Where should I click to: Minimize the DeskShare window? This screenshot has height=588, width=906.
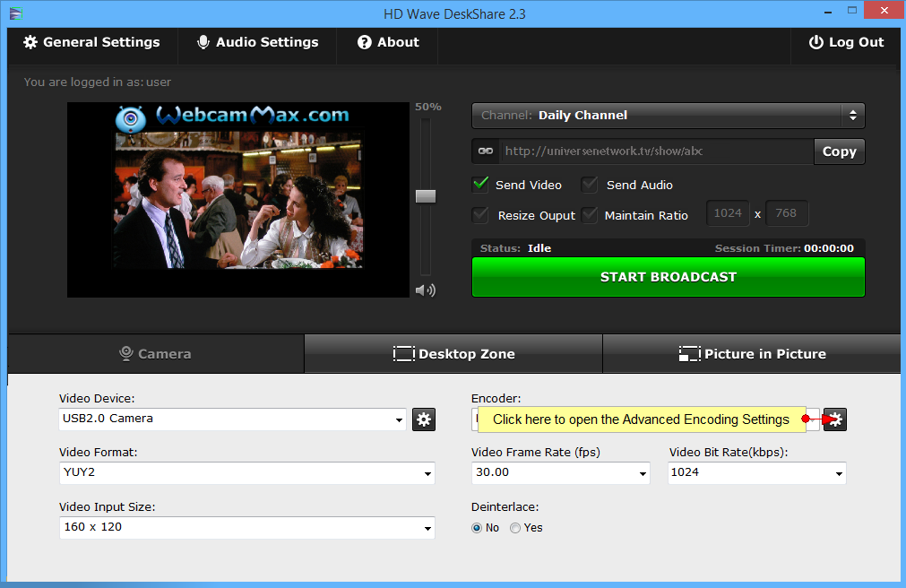tap(828, 12)
